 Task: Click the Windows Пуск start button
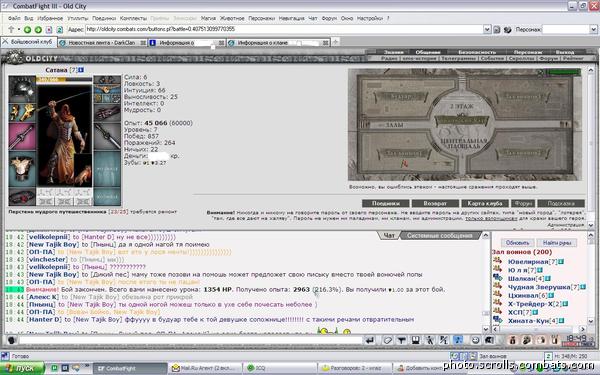click(x=22, y=368)
